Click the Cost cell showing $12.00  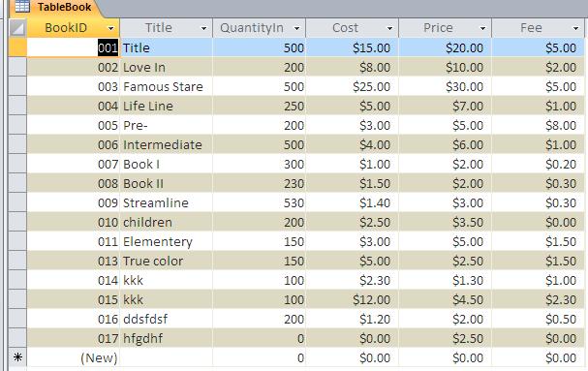[353, 299]
